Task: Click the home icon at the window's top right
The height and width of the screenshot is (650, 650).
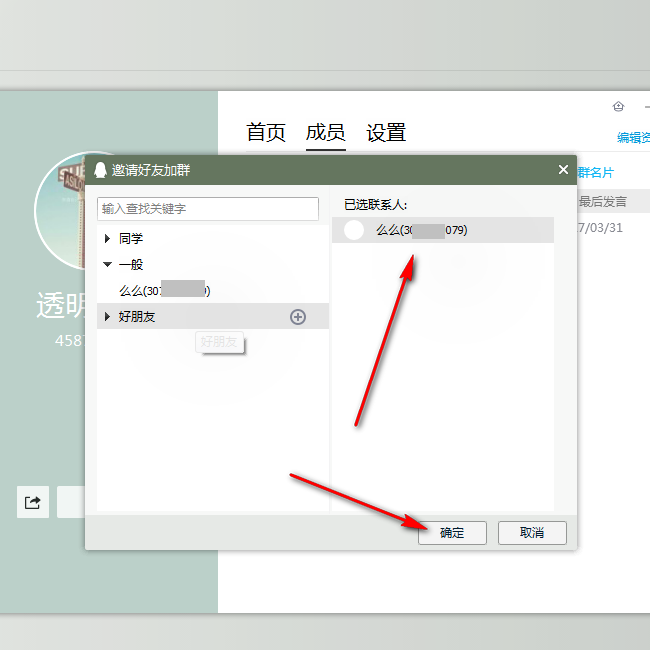Action: 618,107
